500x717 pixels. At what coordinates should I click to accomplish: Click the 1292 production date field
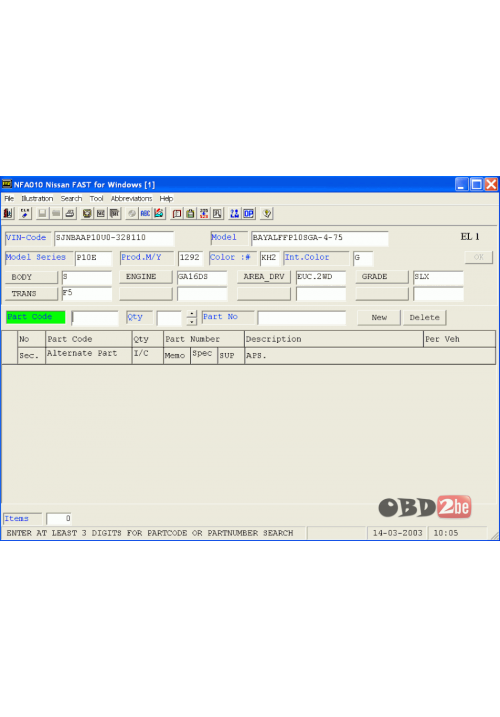(191, 258)
